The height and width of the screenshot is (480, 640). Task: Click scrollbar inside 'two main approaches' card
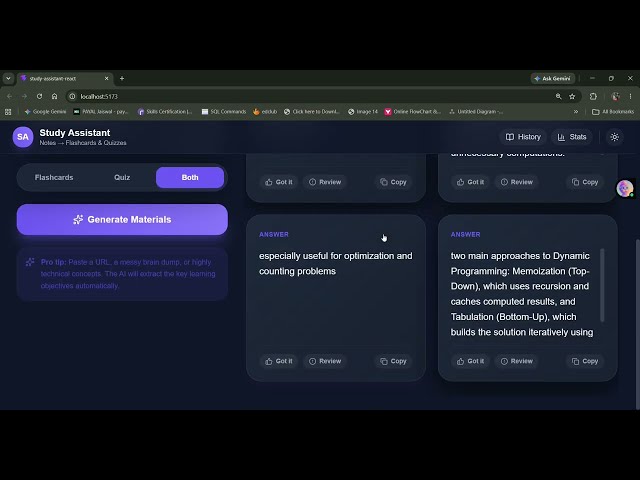click(x=602, y=285)
